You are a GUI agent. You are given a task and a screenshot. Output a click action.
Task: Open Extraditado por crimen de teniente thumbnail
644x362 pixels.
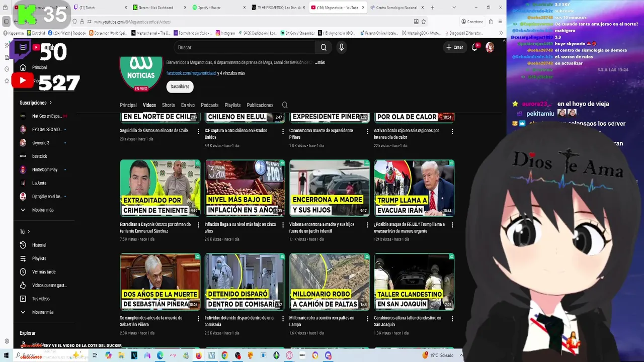tap(160, 188)
